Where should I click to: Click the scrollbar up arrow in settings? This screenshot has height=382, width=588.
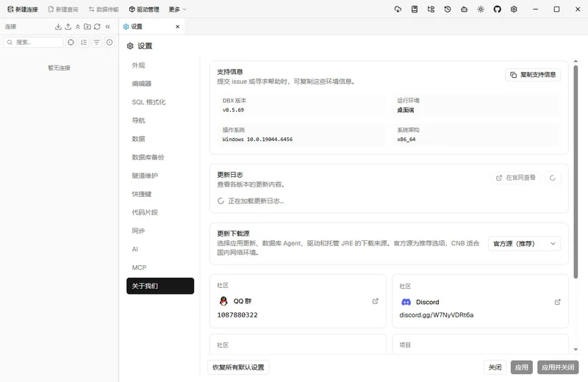point(576,61)
